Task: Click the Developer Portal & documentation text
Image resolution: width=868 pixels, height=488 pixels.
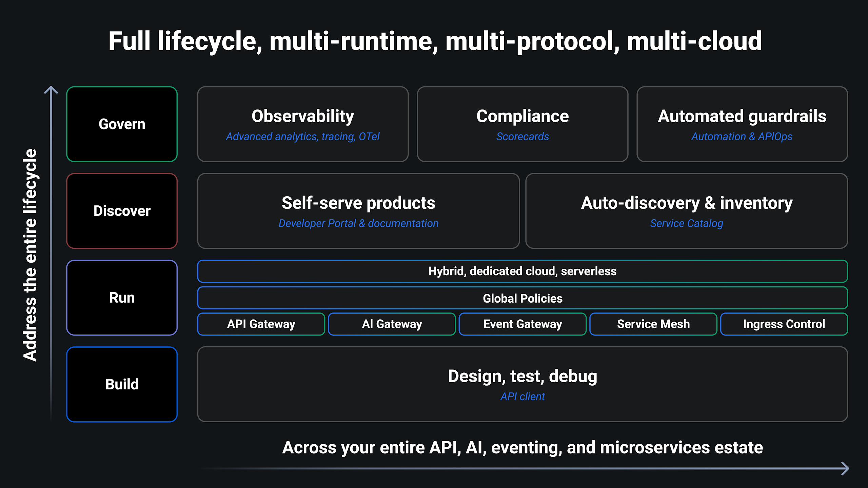Action: [358, 224]
